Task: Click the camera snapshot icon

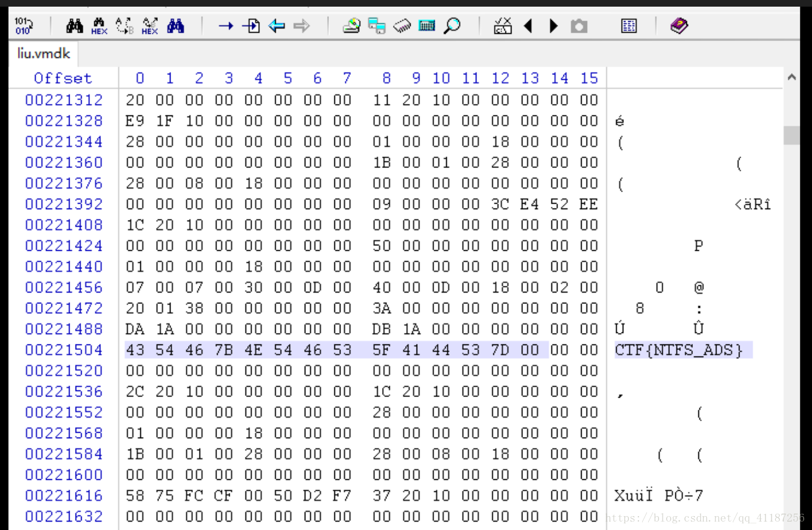Action: click(579, 26)
